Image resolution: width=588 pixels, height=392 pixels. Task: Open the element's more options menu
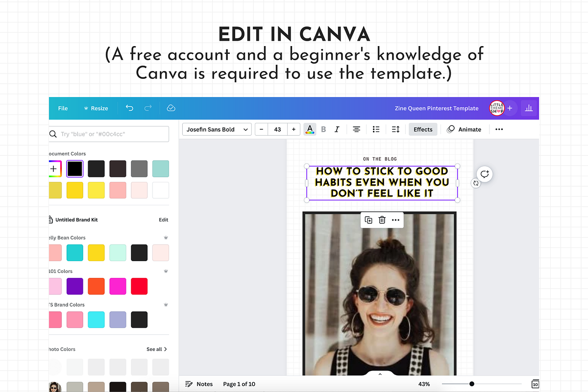[396, 220]
